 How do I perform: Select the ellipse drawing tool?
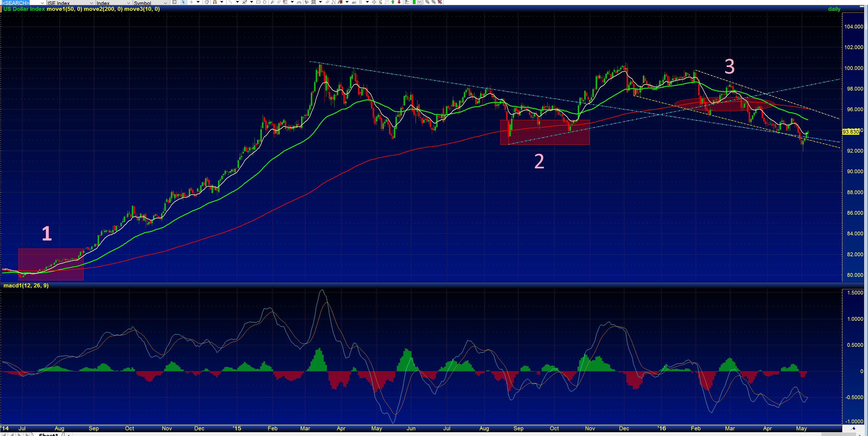click(x=265, y=2)
